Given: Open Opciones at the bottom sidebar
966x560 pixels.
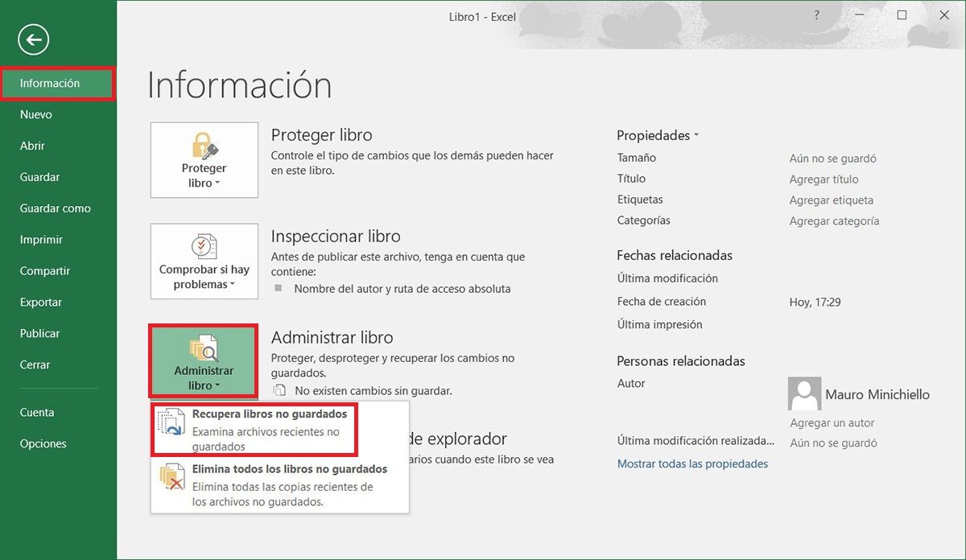Looking at the screenshot, I should 41,443.
